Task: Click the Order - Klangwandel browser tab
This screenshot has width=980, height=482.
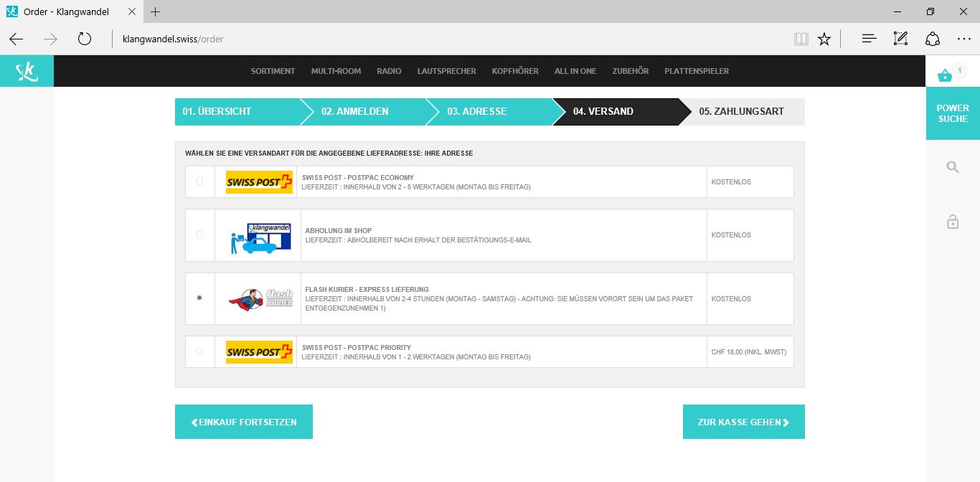Action: click(72, 11)
